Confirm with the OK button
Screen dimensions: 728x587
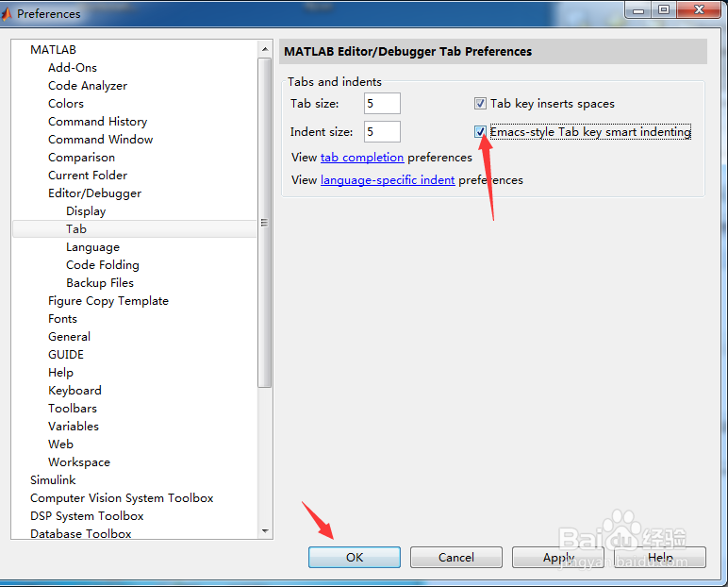point(355,557)
